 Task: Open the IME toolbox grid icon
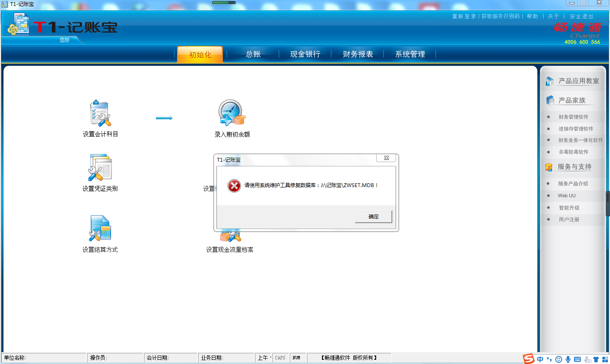[x=605, y=359]
